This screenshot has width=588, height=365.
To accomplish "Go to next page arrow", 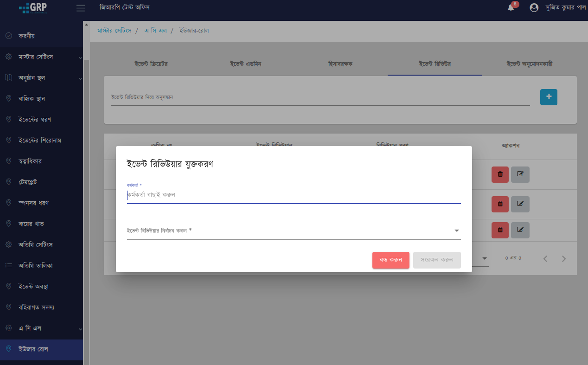I will [x=563, y=259].
